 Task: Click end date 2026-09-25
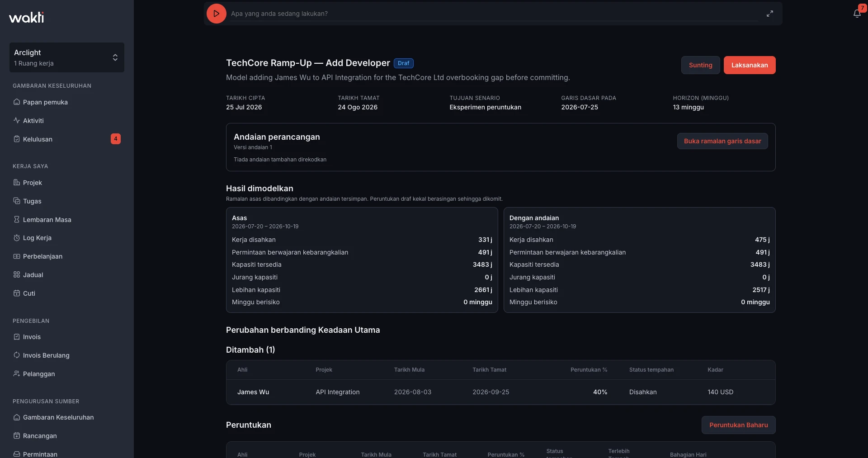[x=491, y=392]
